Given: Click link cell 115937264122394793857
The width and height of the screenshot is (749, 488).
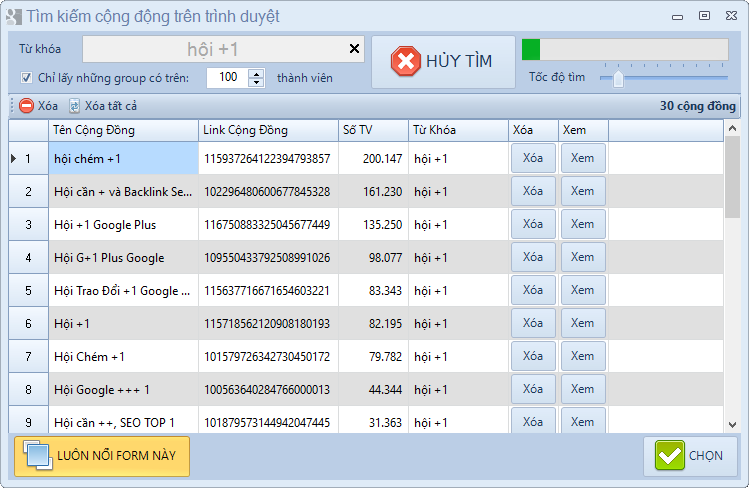Looking at the screenshot, I should tap(268, 158).
